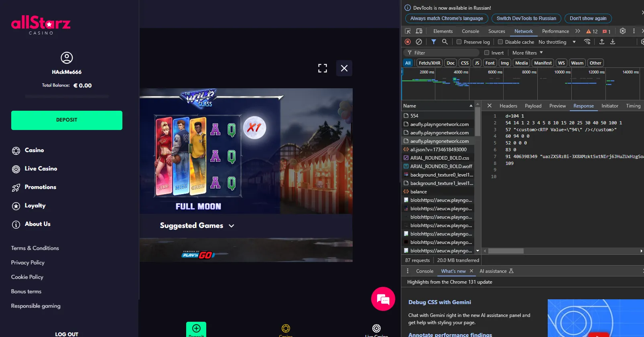Open the Payload tab of the request
Image resolution: width=644 pixels, height=337 pixels.
tap(533, 106)
